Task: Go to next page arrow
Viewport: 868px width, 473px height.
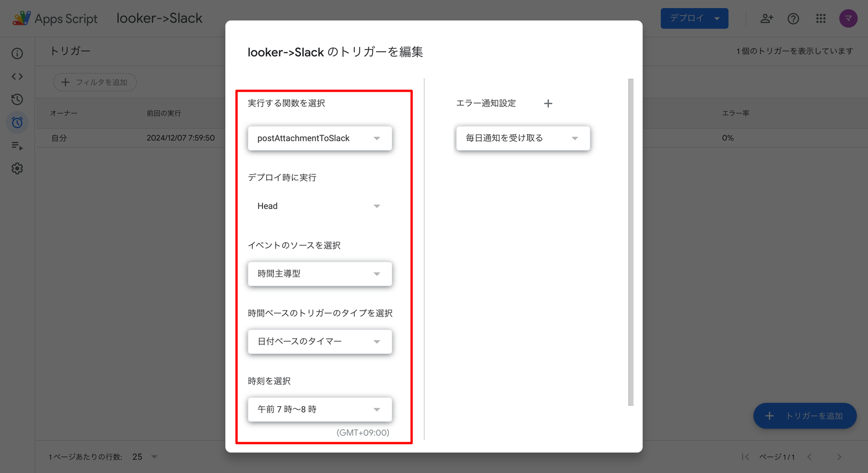Action: [x=839, y=457]
